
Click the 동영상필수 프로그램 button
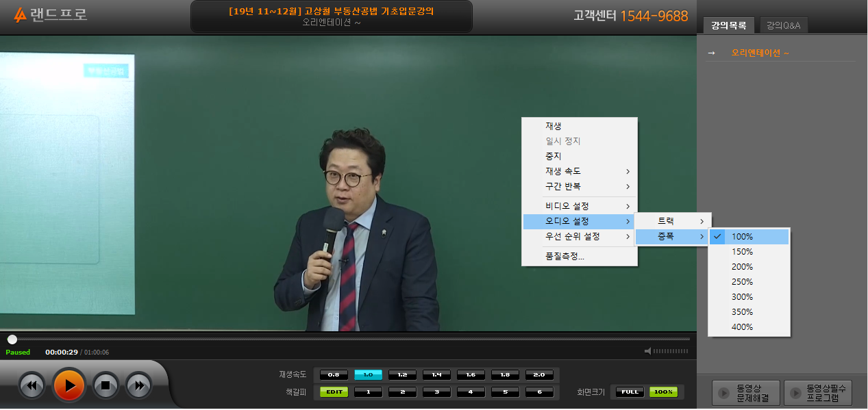coord(818,393)
